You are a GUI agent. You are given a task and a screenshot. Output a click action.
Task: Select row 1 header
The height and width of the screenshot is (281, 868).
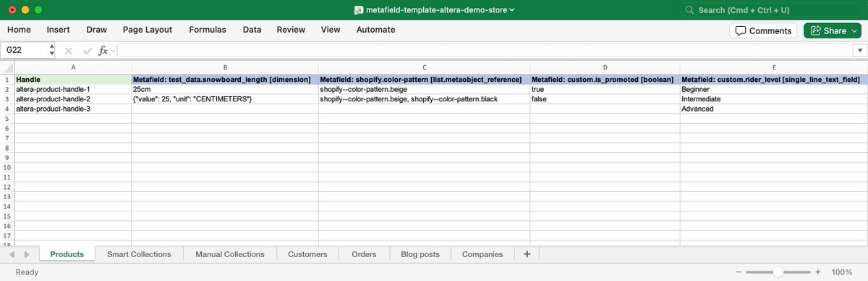(x=7, y=79)
